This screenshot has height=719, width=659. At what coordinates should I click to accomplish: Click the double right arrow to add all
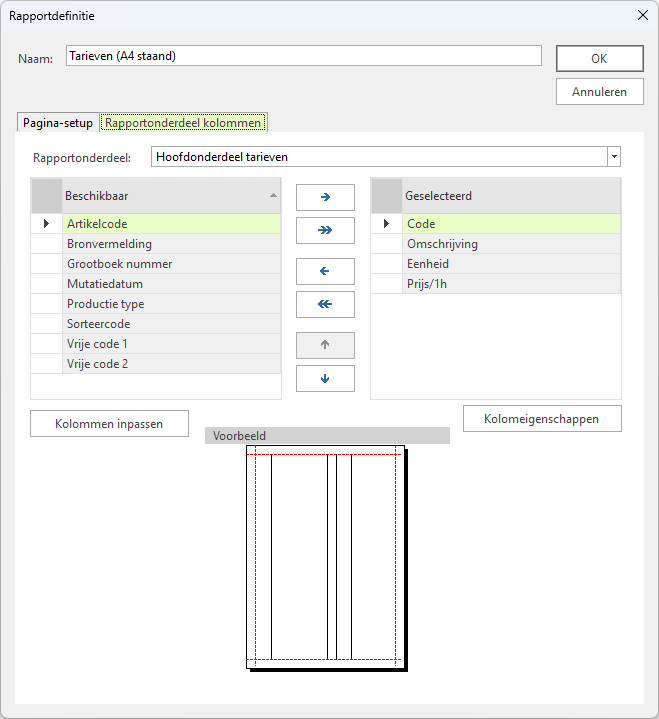(x=325, y=231)
